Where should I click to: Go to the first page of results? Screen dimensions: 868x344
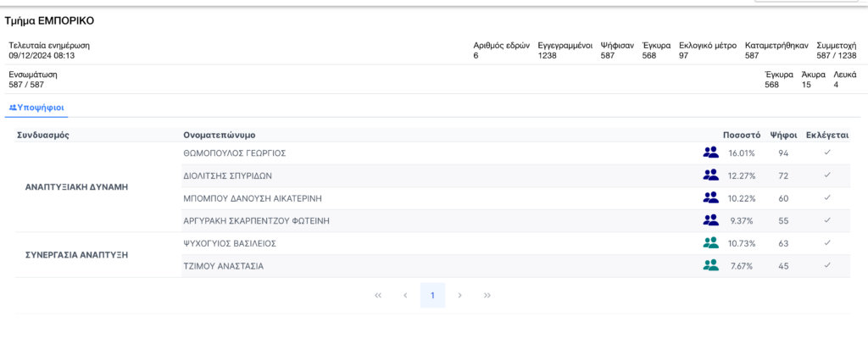point(378,296)
